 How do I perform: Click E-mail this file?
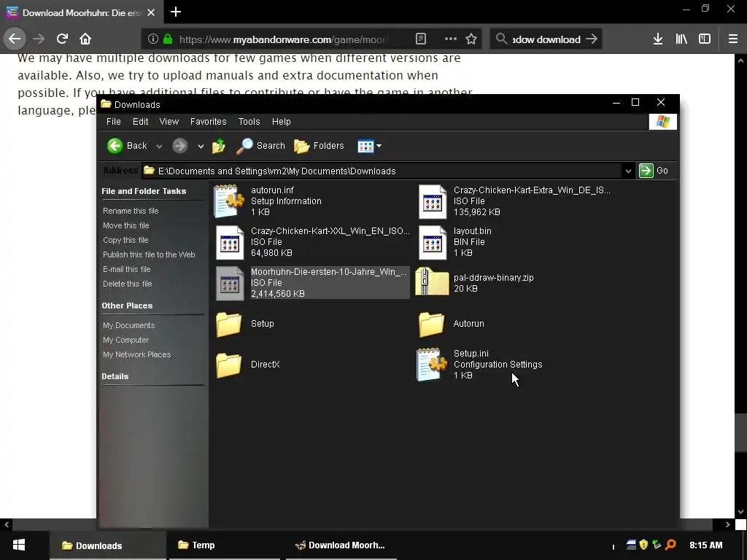pyautogui.click(x=126, y=269)
